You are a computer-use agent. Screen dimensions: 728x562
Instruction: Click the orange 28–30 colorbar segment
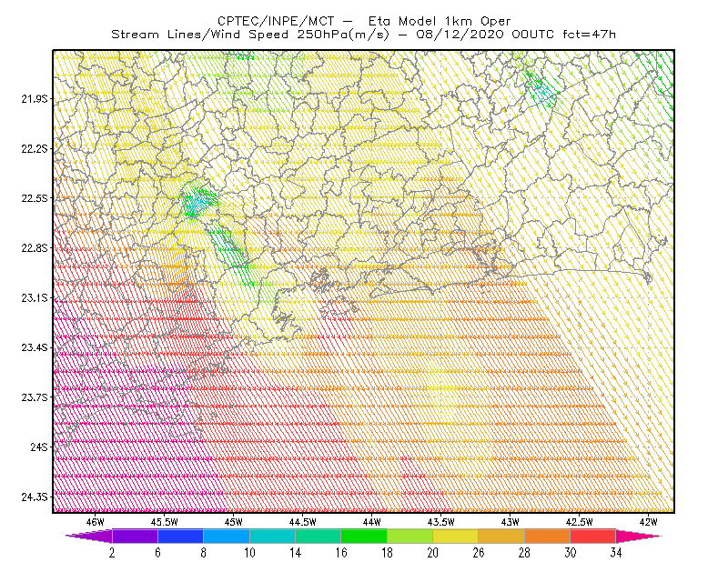[548, 536]
